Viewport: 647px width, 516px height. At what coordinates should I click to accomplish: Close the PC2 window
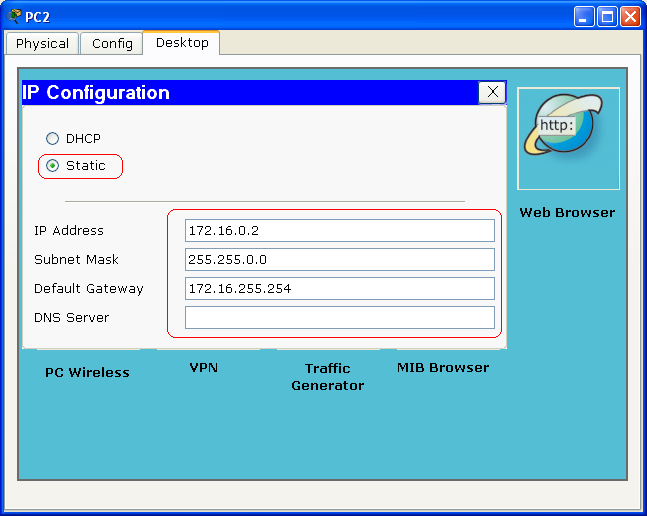[630, 17]
